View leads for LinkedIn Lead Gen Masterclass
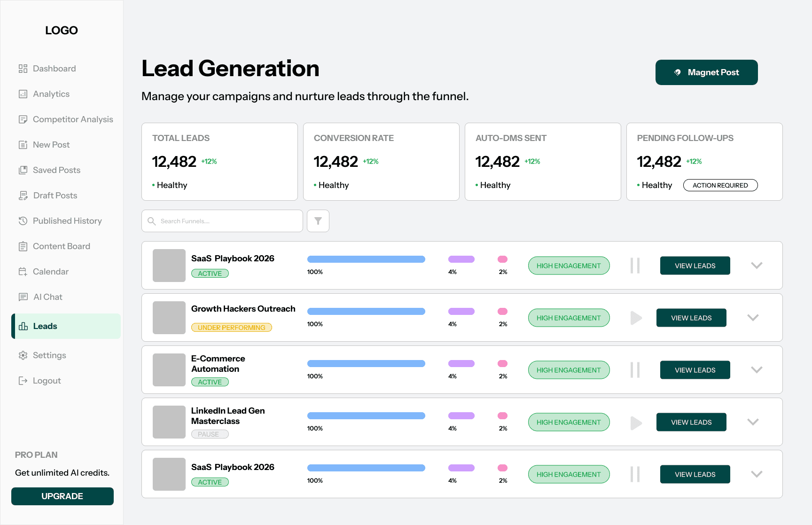The height and width of the screenshot is (525, 812). coord(691,422)
